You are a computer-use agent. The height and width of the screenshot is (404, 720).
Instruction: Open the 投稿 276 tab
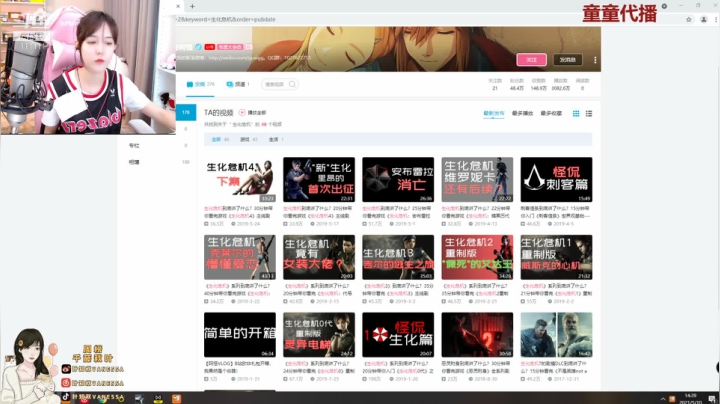201,84
